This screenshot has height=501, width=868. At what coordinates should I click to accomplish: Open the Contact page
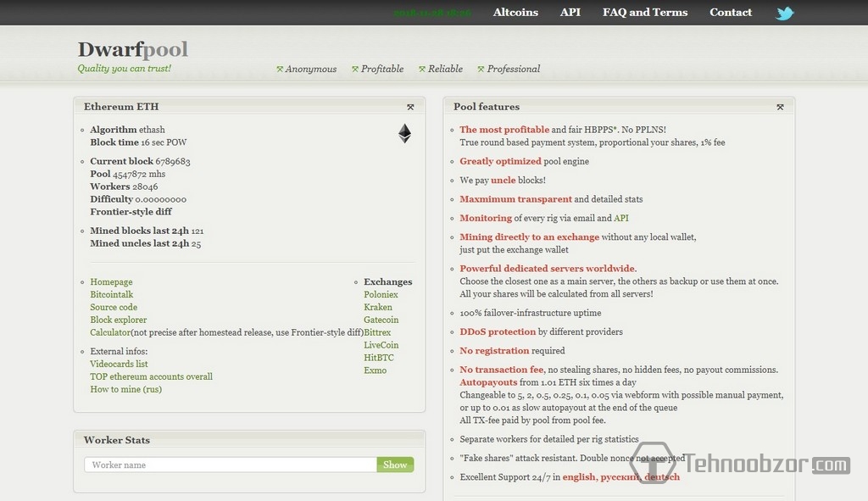coord(731,13)
